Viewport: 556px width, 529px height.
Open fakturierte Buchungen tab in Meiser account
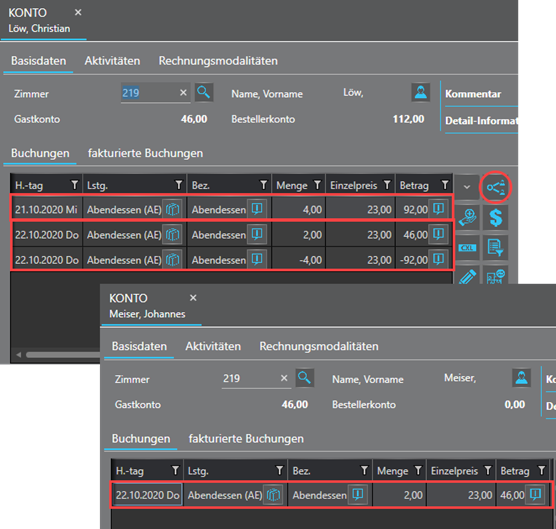(x=246, y=439)
